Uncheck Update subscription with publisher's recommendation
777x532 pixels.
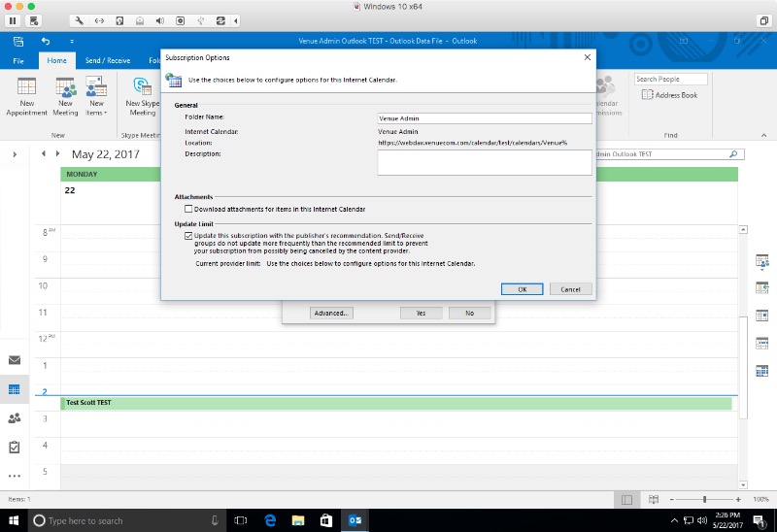pos(189,236)
